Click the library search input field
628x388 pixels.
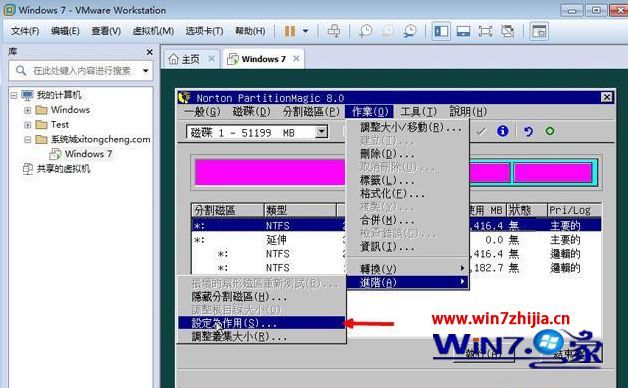(80, 71)
